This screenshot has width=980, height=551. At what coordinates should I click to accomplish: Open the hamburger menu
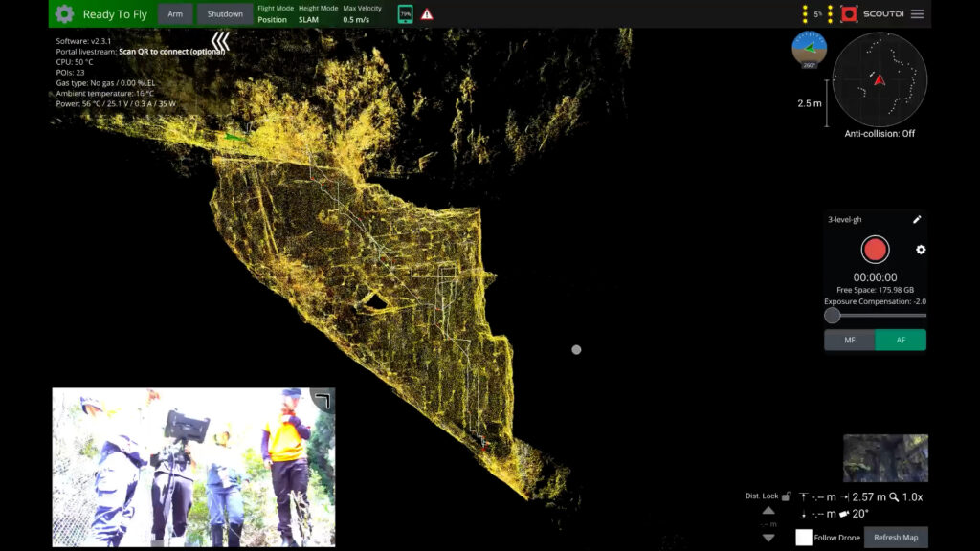click(x=917, y=14)
